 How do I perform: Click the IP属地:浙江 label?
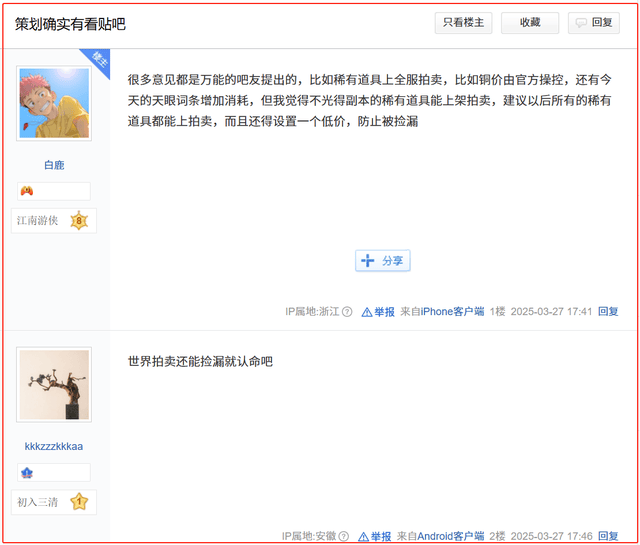click(312, 312)
